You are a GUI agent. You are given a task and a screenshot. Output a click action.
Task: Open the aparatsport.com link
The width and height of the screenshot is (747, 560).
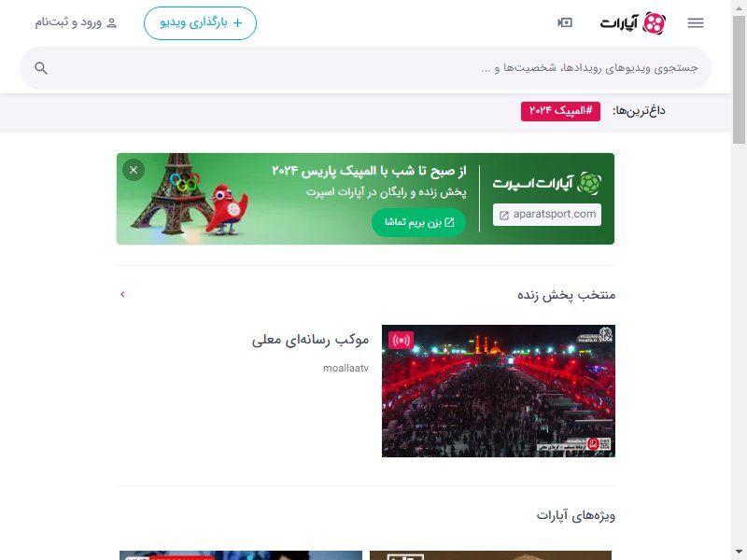click(x=547, y=215)
